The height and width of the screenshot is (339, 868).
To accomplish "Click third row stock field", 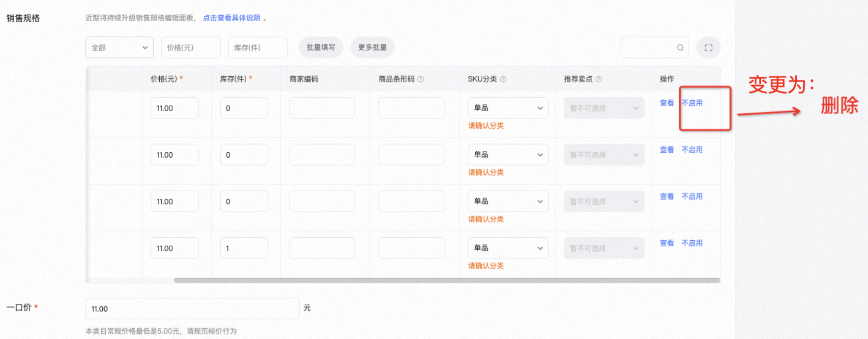I will click(244, 201).
